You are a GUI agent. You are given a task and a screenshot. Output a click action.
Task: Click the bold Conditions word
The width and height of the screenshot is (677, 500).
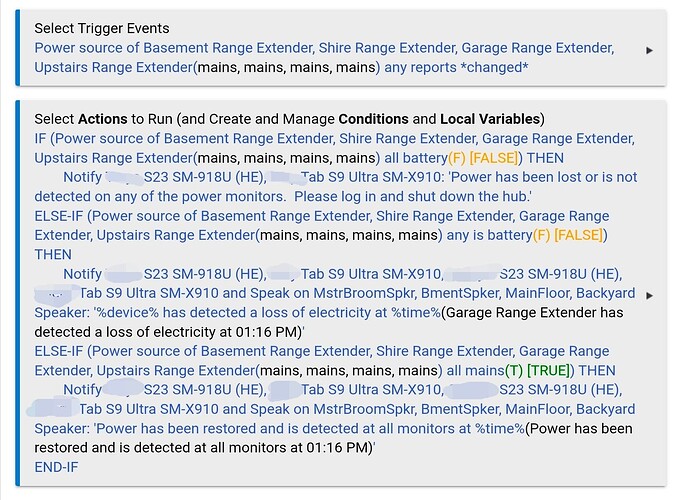[x=373, y=119]
